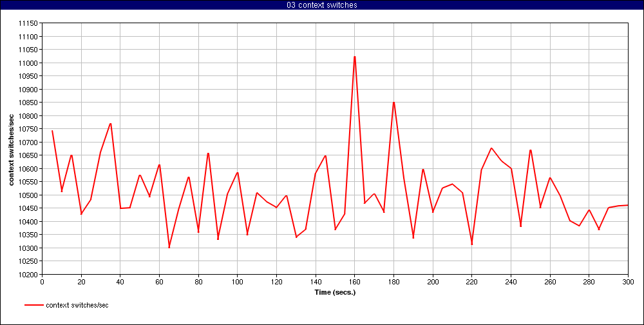Image resolution: width=644 pixels, height=325 pixels.
Task: Click the peak data point at 160 seconds
Action: 354,57
